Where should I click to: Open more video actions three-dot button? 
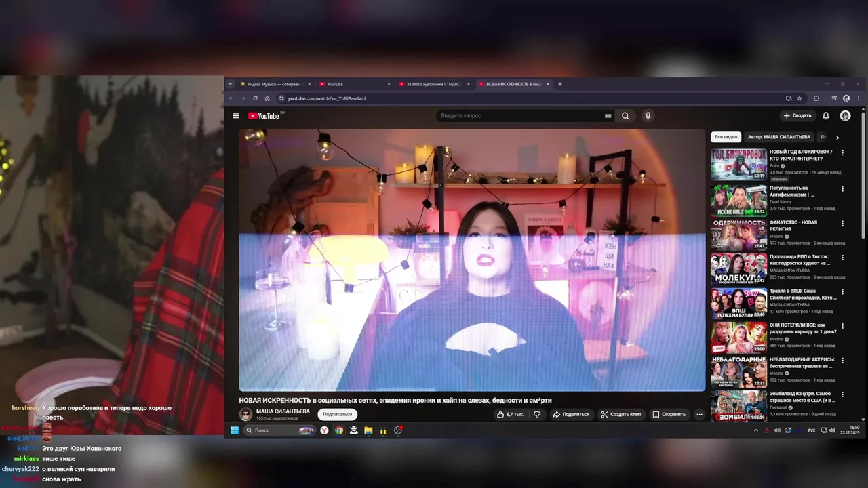[700, 414]
